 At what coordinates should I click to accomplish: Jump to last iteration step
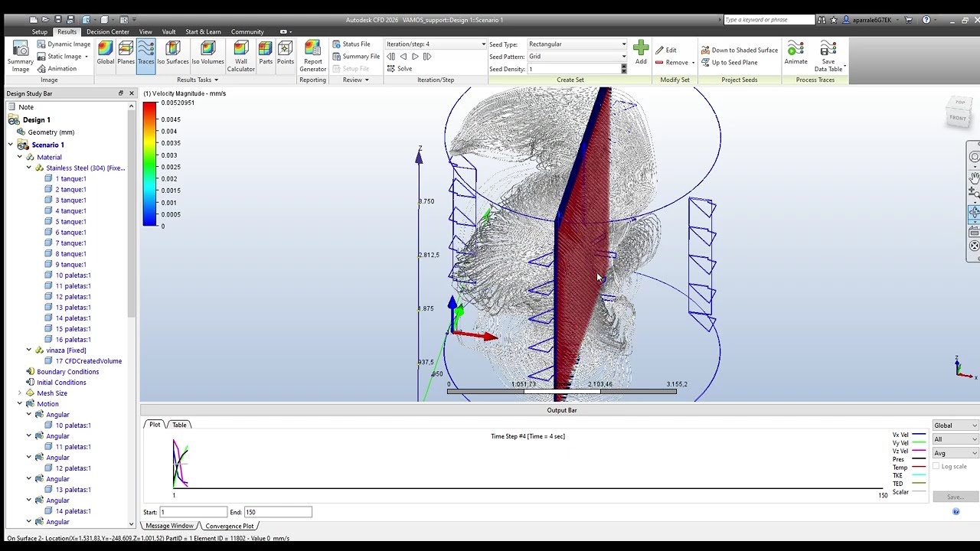coord(427,57)
